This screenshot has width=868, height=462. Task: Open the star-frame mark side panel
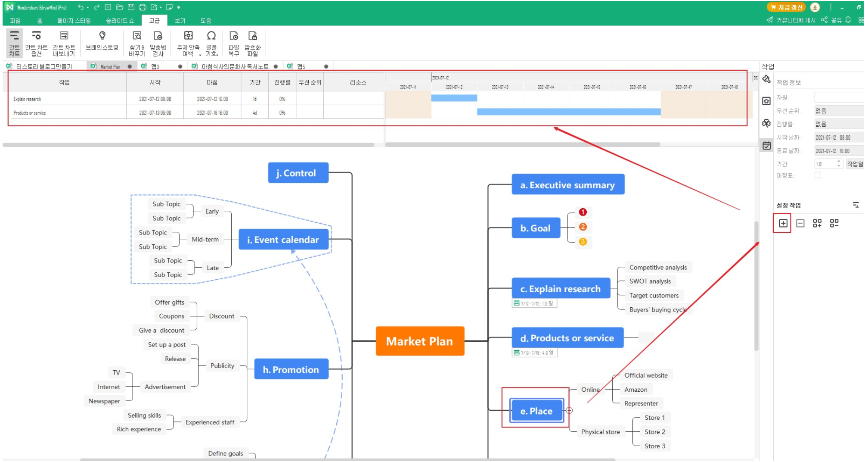[766, 101]
